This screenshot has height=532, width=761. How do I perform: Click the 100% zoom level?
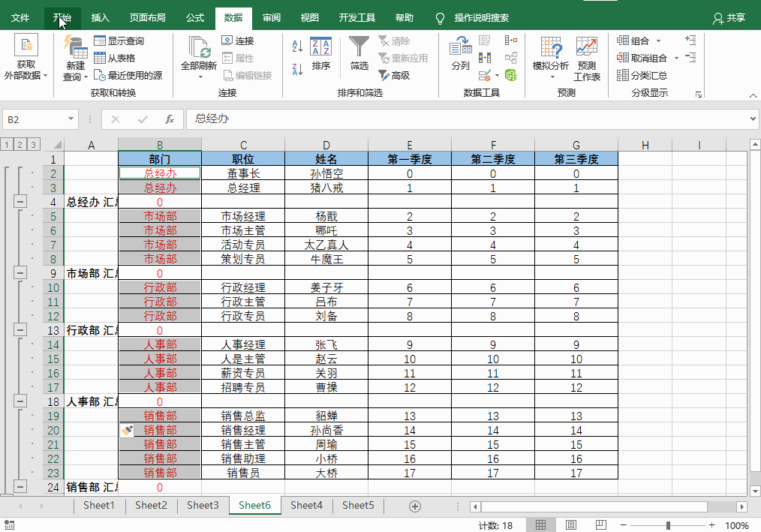(x=737, y=526)
